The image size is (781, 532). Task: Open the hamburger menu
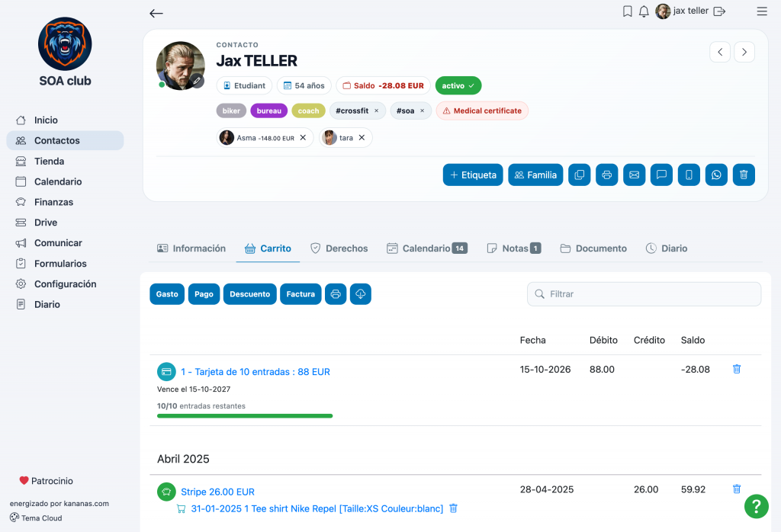pos(762,11)
